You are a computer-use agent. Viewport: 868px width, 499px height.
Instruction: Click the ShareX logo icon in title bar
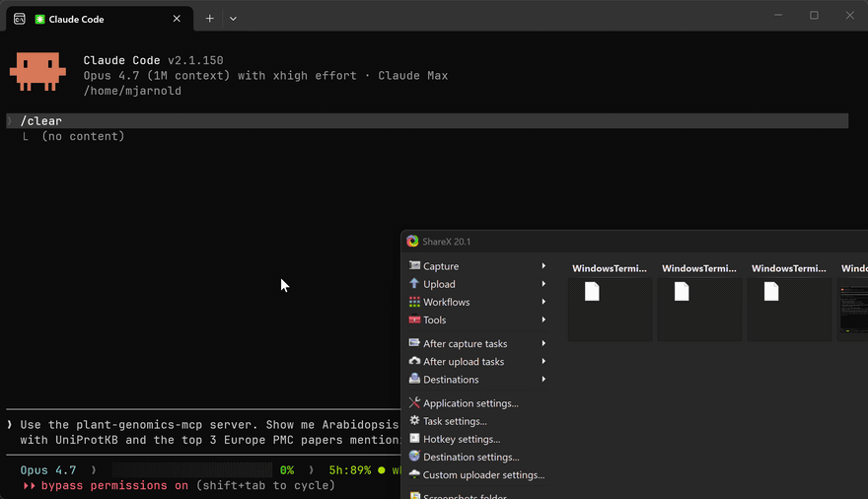coord(412,242)
